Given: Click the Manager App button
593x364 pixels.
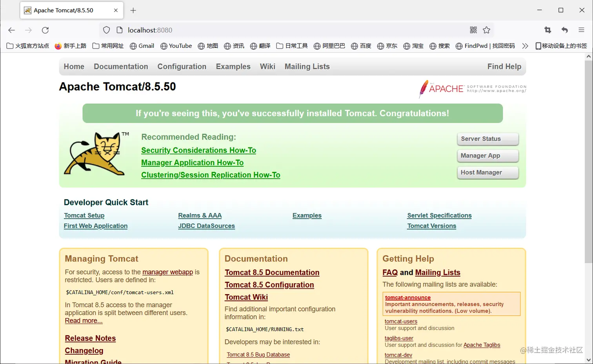Looking at the screenshot, I should coord(488,156).
